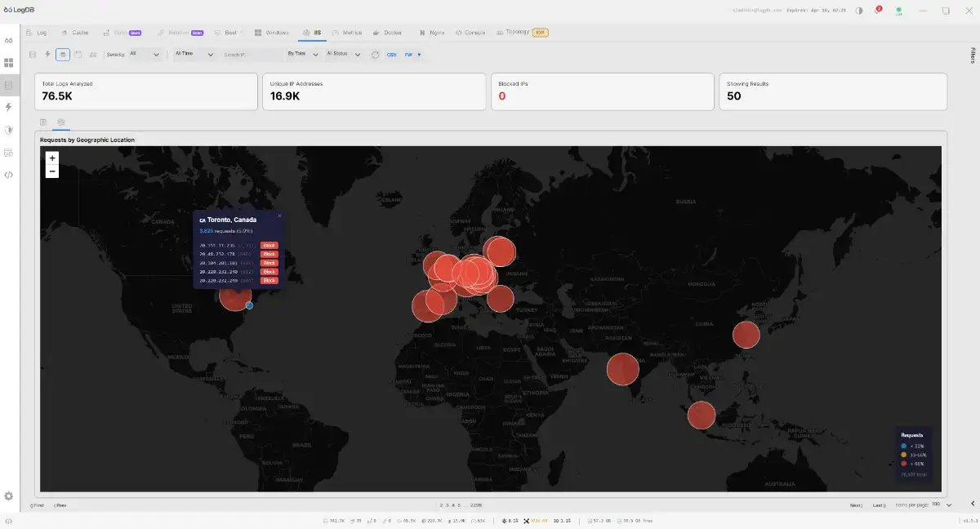This screenshot has width=980, height=529.
Task: Open the All Time range dropdown
Action: [x=194, y=55]
